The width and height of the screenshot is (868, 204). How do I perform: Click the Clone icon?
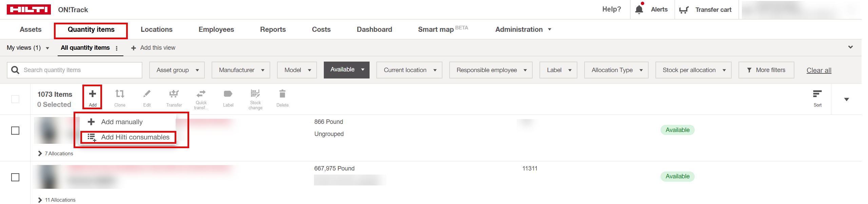coord(120,94)
